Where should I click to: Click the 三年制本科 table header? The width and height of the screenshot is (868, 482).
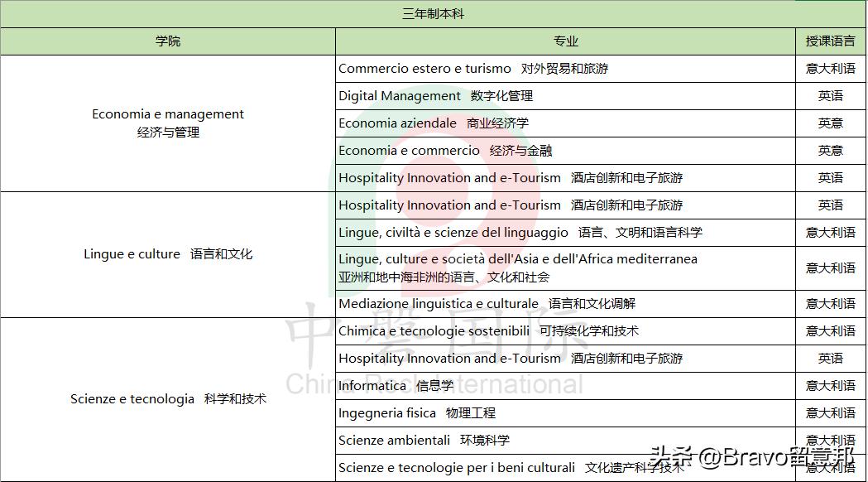(x=434, y=13)
